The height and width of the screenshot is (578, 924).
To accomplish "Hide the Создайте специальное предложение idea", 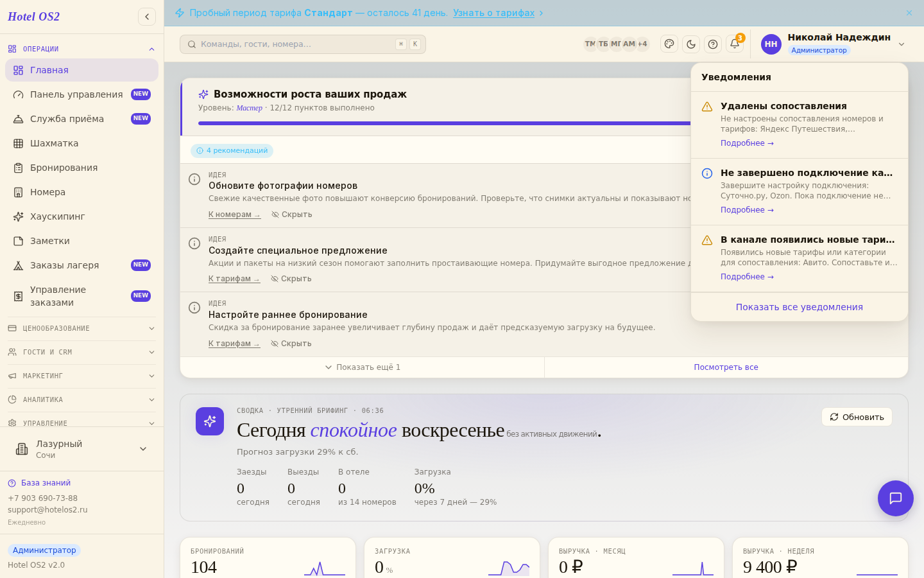I will pos(291,279).
